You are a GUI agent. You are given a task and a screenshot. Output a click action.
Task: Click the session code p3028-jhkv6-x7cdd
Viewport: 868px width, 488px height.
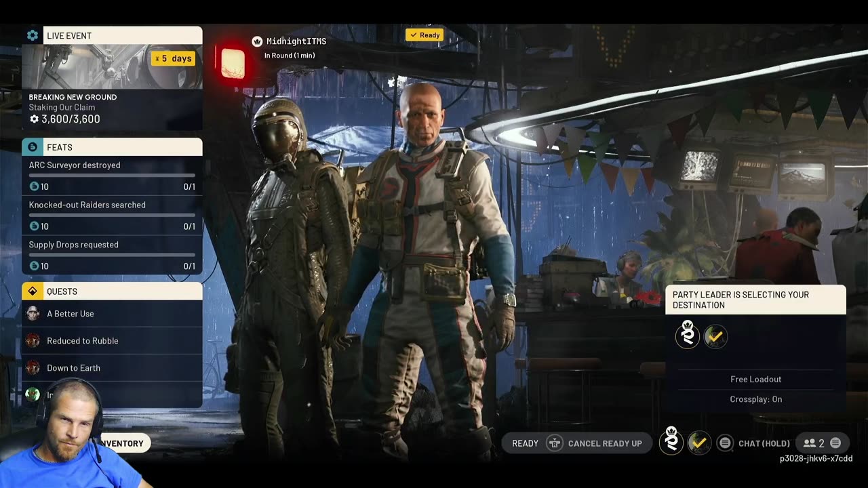(x=816, y=459)
